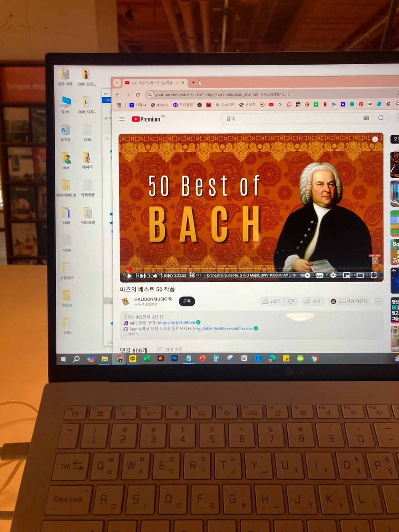Go to YouTube Premium home logo
The width and height of the screenshot is (399, 532).
pos(146,119)
